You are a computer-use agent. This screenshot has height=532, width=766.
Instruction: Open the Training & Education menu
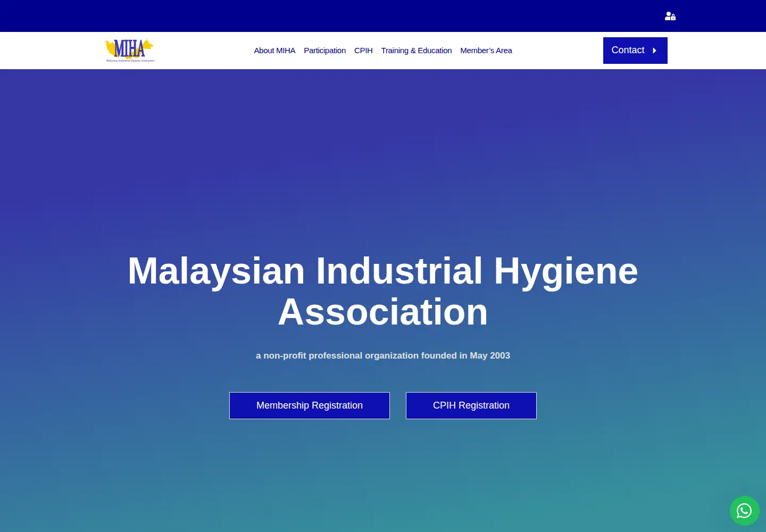pos(417,51)
